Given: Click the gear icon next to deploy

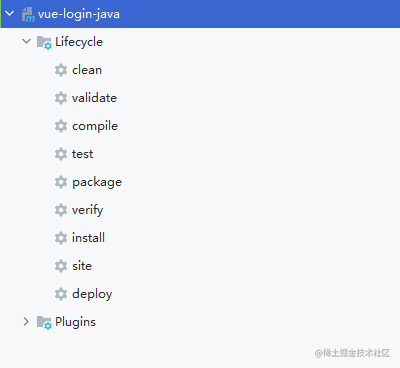Looking at the screenshot, I should pyautogui.click(x=61, y=294).
